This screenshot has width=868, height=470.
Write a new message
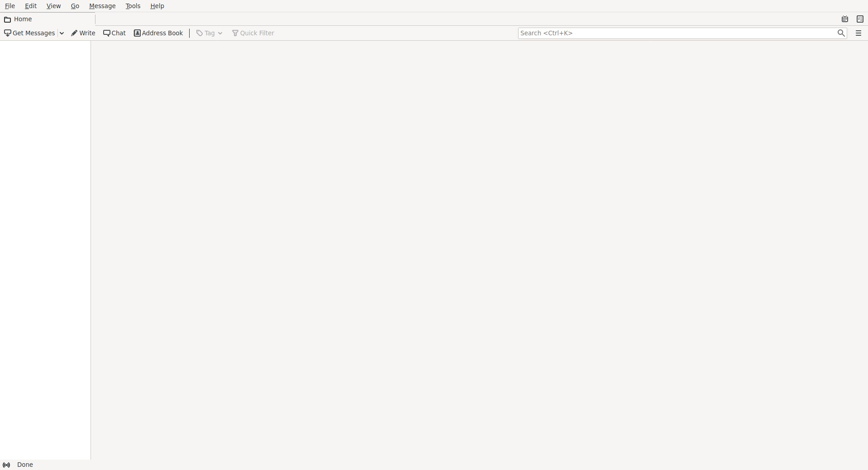[83, 33]
